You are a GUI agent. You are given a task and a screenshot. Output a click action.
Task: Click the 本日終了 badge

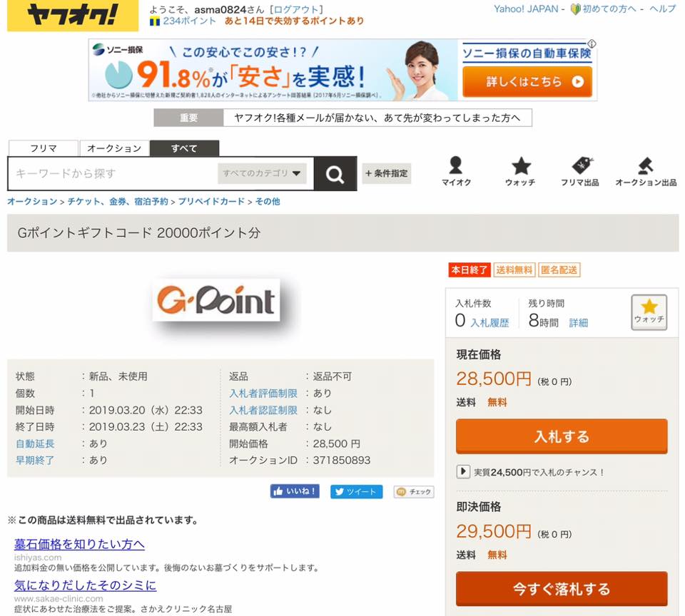tap(470, 269)
